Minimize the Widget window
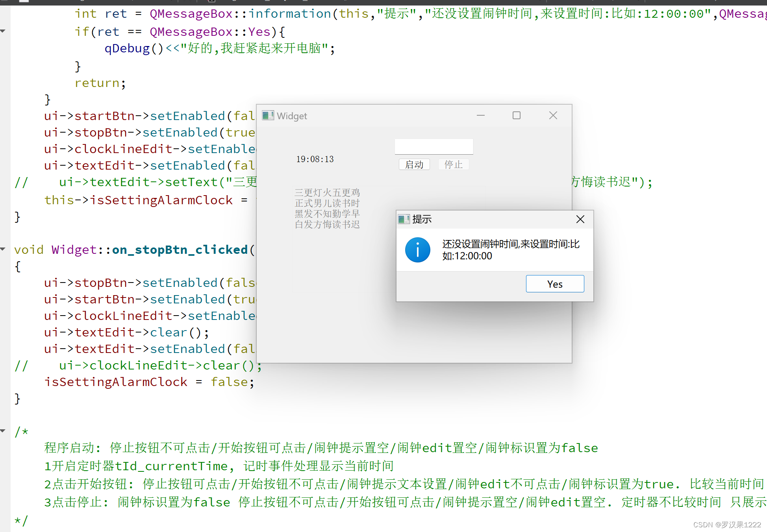Screen dimensions: 767x532 coord(480,116)
